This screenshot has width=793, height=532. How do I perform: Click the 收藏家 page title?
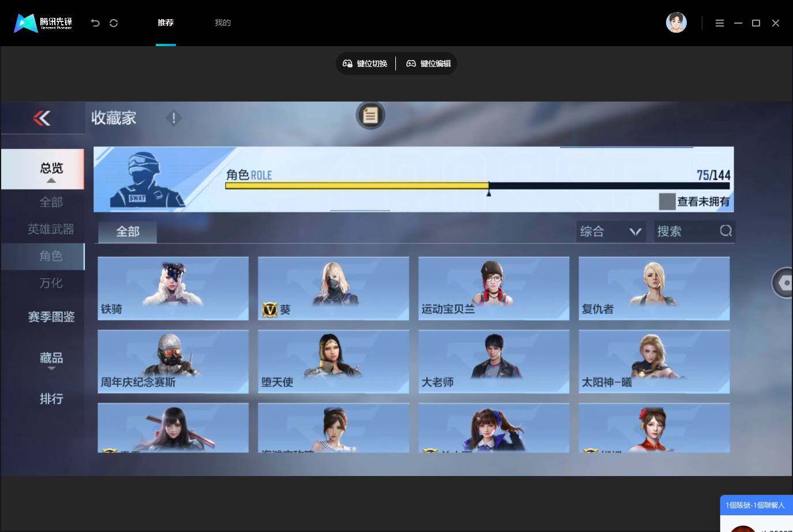pyautogui.click(x=114, y=118)
